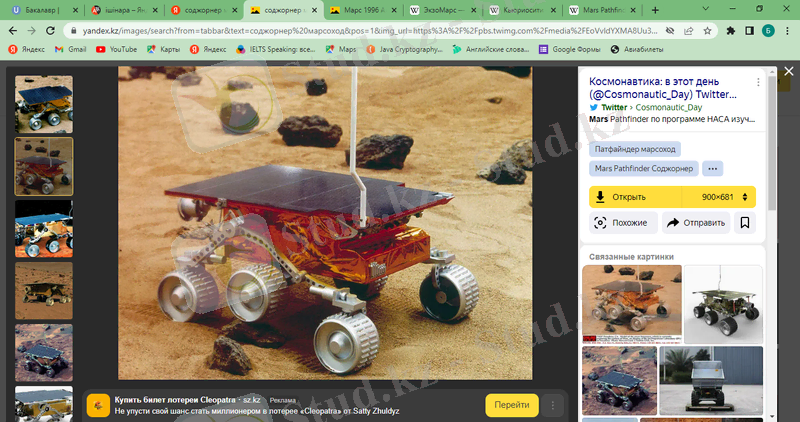Reload the page
800x422 pixels.
coord(49,30)
